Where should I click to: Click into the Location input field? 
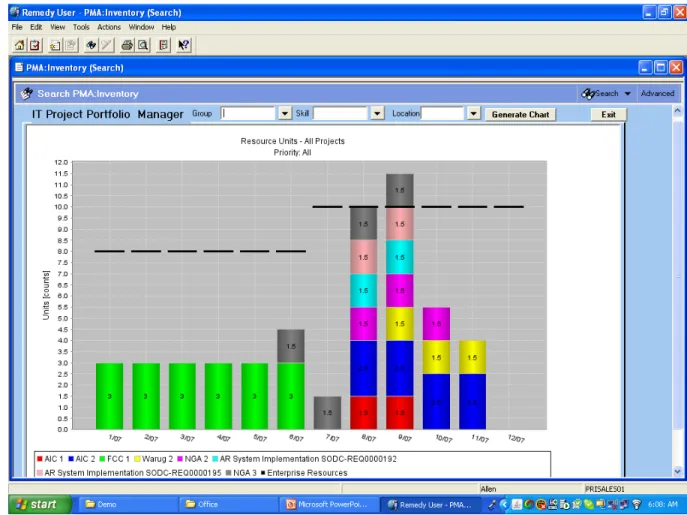(x=442, y=114)
